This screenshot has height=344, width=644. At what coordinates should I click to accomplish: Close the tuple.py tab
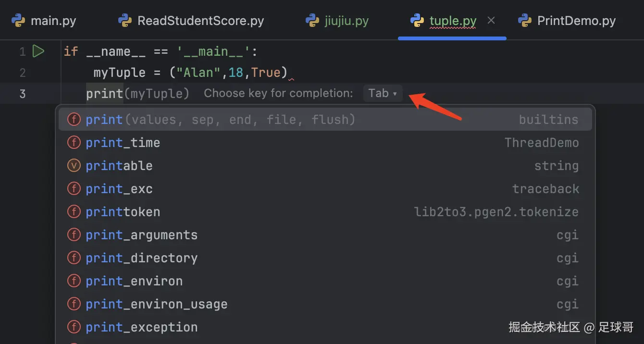tap(491, 21)
